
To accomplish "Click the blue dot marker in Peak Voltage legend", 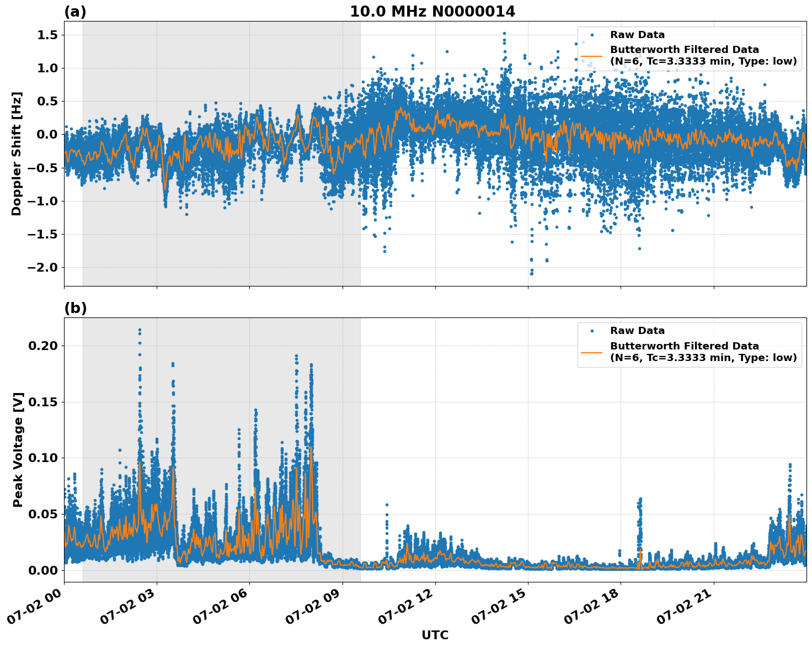I will pos(592,331).
